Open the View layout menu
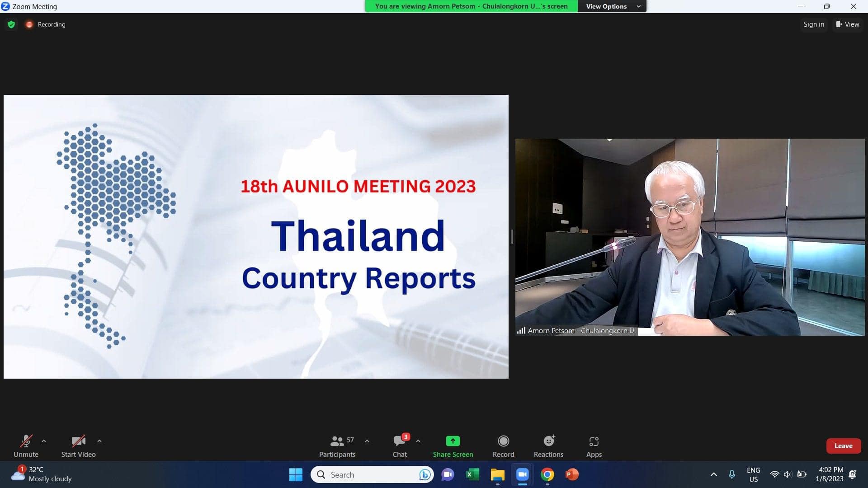868x488 pixels. point(848,24)
